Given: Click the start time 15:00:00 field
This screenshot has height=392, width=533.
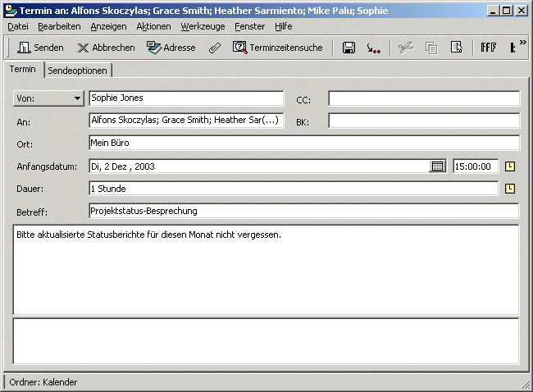Looking at the screenshot, I should click(476, 166).
